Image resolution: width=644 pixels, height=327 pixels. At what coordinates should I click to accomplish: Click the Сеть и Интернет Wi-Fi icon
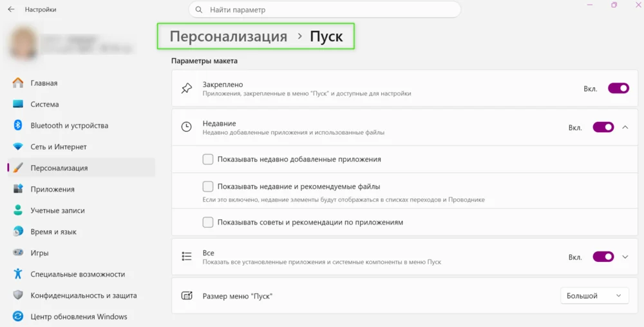pyautogui.click(x=18, y=146)
